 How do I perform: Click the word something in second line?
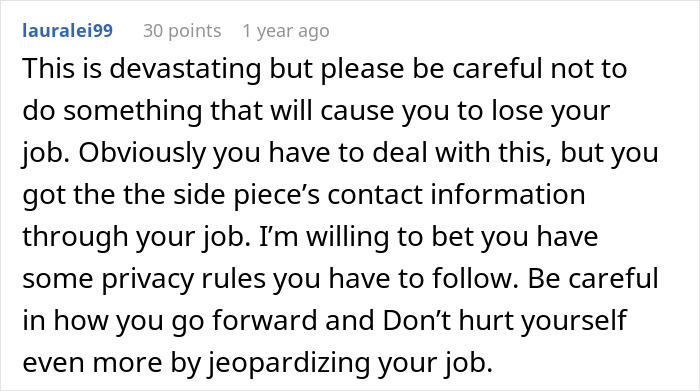[133, 111]
